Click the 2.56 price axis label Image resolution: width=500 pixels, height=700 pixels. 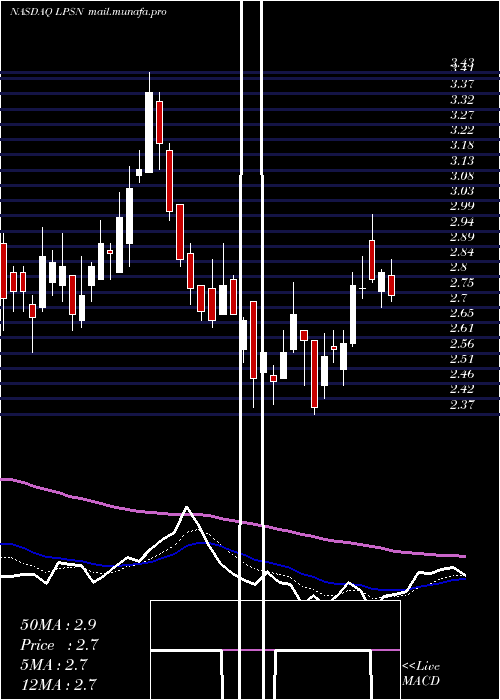(462, 344)
